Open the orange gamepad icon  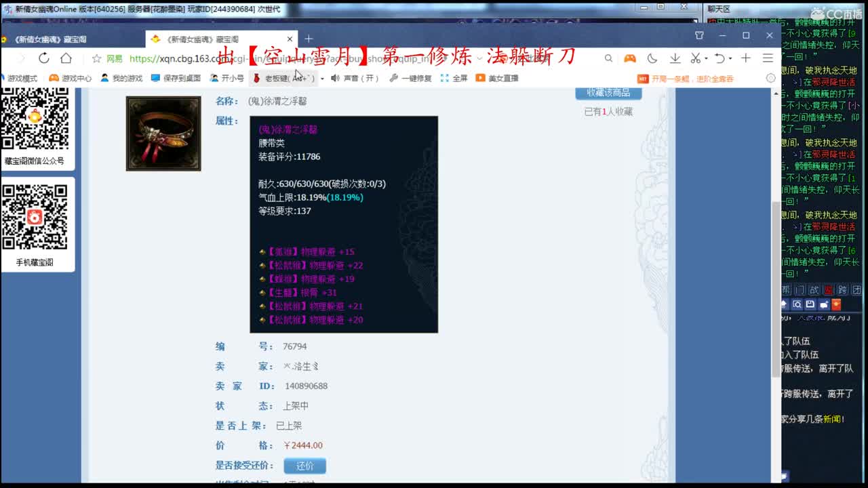630,58
